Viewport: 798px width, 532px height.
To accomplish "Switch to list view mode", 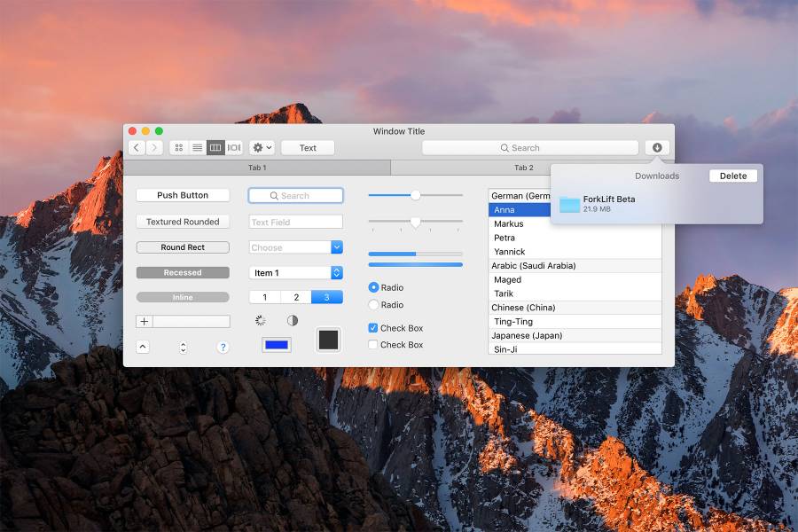I will click(197, 148).
